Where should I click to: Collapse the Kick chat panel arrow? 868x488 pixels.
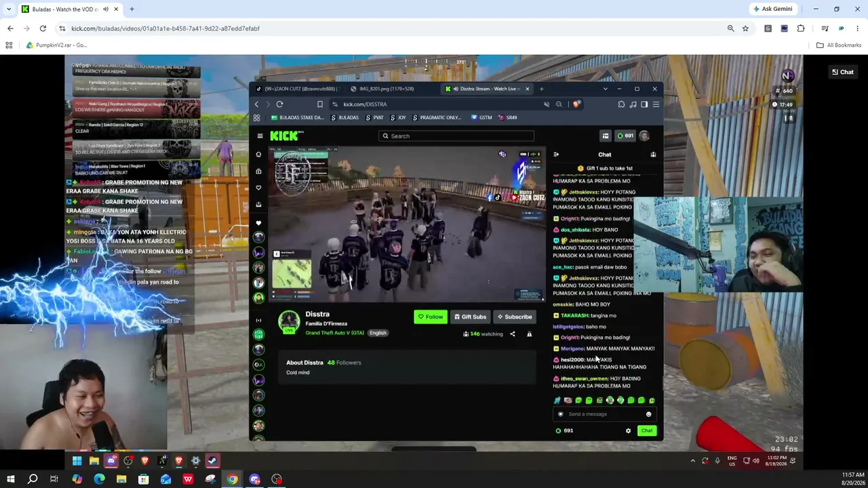[556, 155]
